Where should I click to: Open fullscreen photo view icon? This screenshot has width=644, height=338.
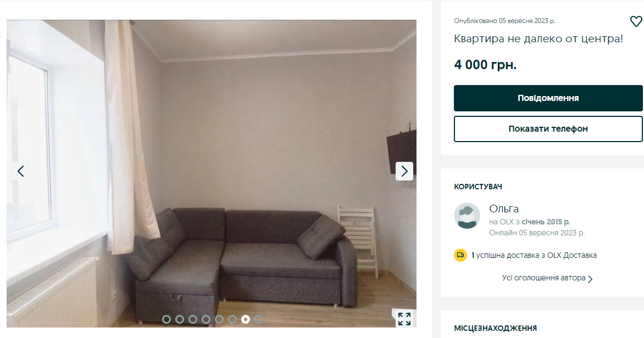pyautogui.click(x=404, y=319)
